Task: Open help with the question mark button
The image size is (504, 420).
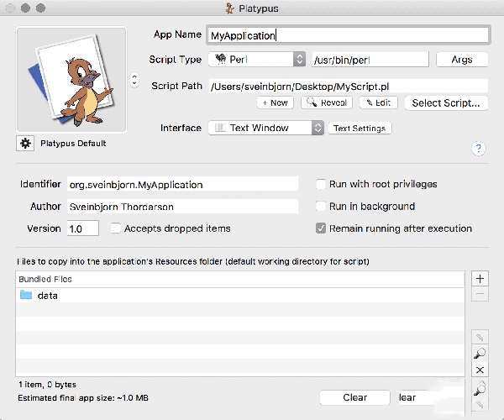Action: (478, 149)
